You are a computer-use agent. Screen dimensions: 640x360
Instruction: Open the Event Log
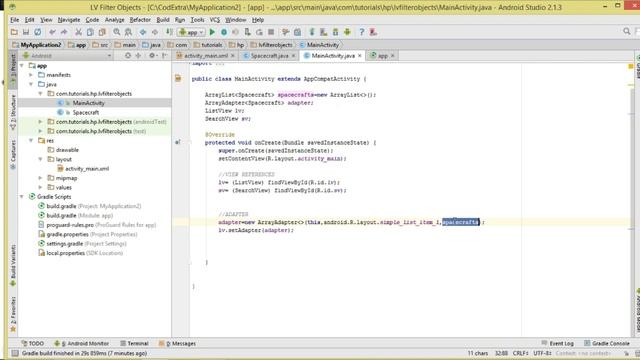coord(557,344)
